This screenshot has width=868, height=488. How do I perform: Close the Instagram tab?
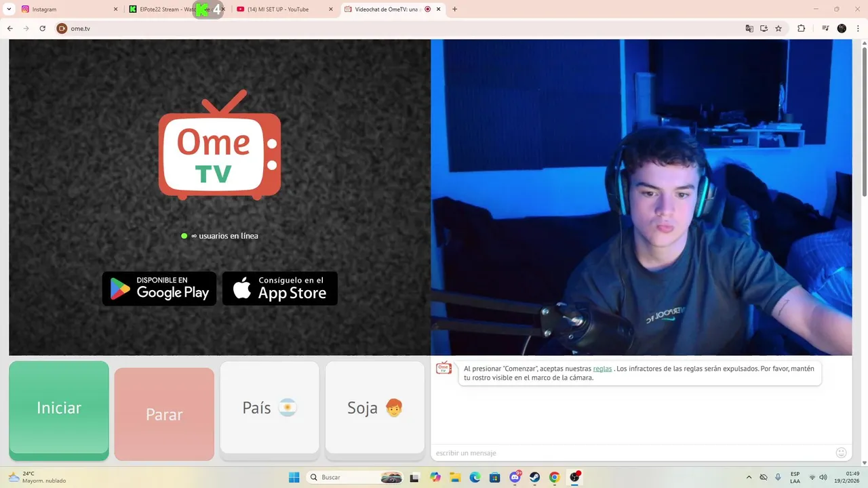(115, 9)
